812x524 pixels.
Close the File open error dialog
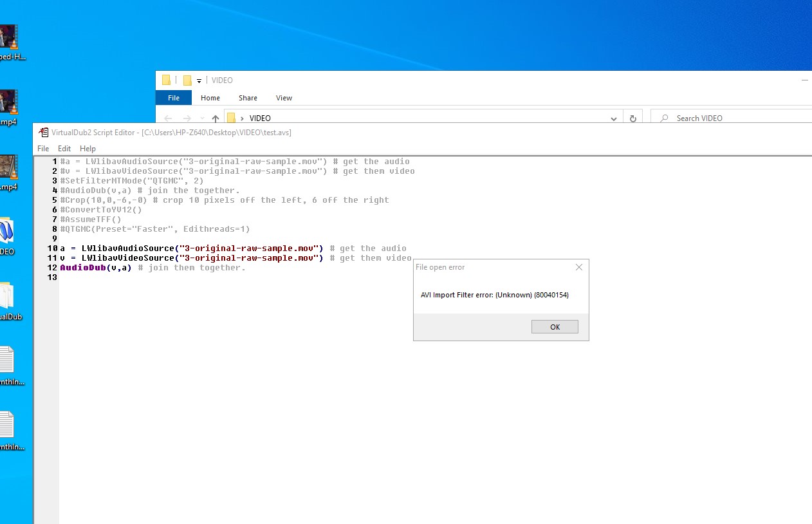(x=578, y=267)
